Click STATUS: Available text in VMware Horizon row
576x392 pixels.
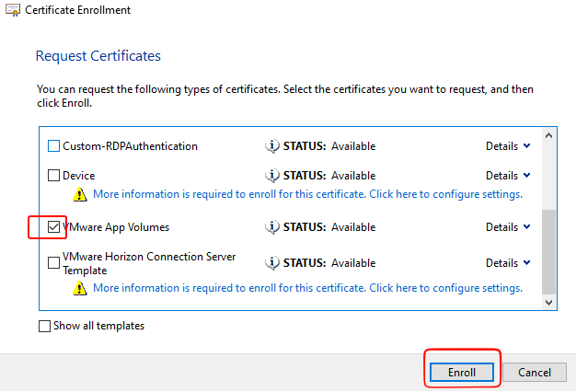(329, 263)
